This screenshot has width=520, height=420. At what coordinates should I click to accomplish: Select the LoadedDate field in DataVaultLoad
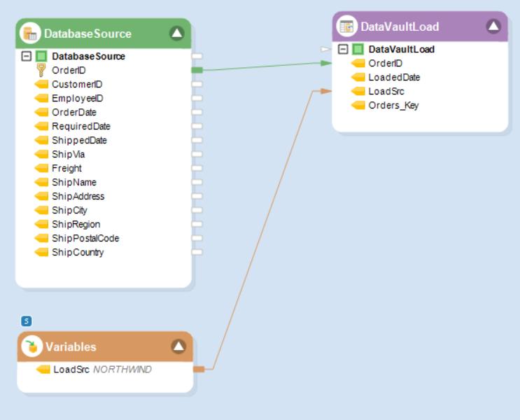[x=394, y=78]
